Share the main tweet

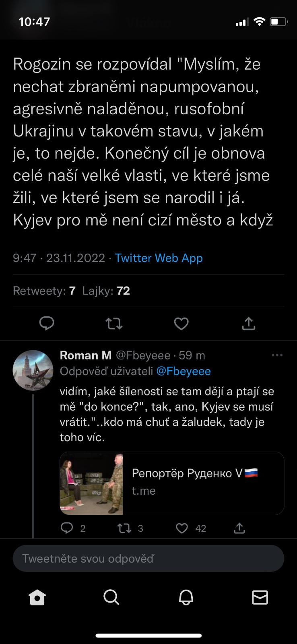(x=249, y=323)
